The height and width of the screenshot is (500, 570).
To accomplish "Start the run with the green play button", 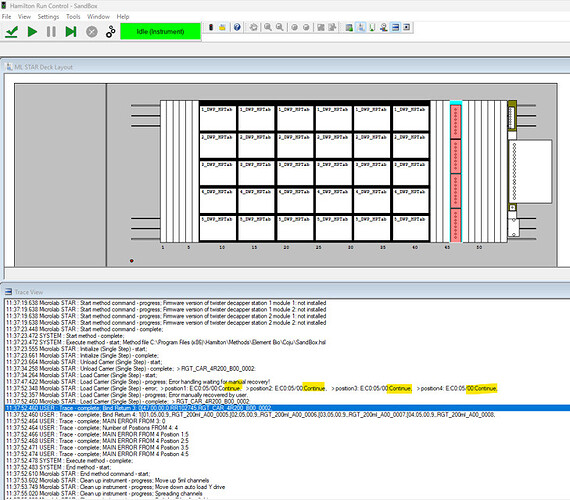I will tap(32, 32).
